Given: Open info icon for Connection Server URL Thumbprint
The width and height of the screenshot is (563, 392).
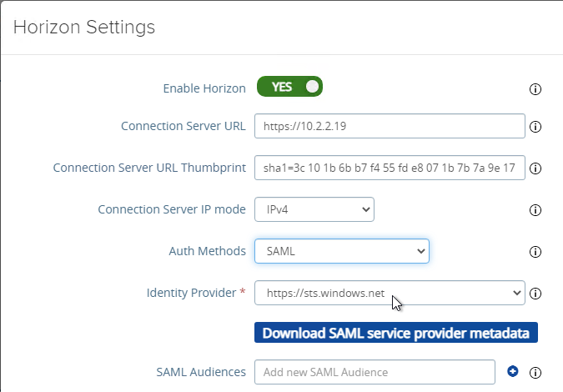Looking at the screenshot, I should click(x=535, y=168).
